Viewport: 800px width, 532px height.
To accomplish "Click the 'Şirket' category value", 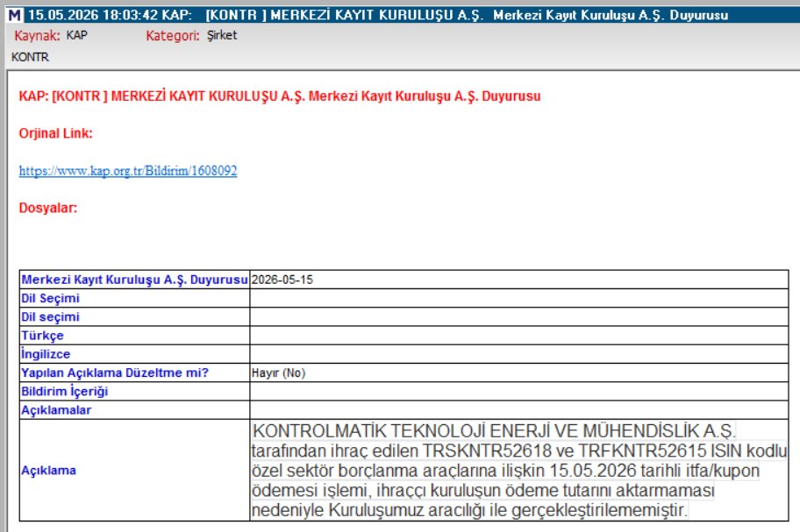I will [222, 35].
